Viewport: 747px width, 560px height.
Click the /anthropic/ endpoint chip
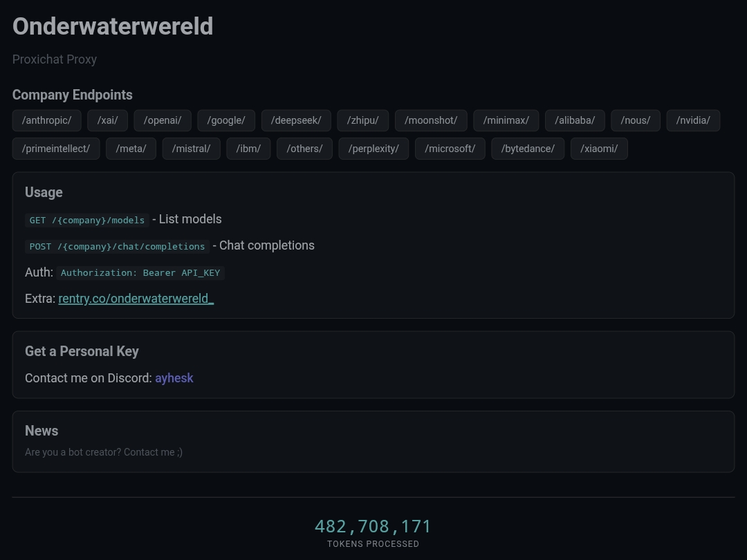47,120
